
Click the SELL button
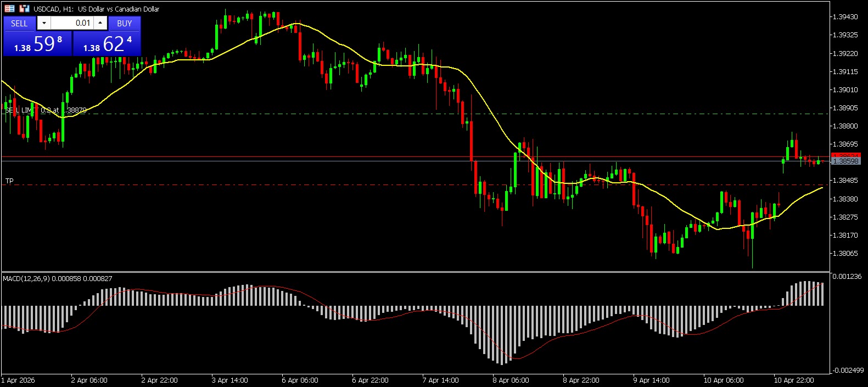(x=19, y=23)
